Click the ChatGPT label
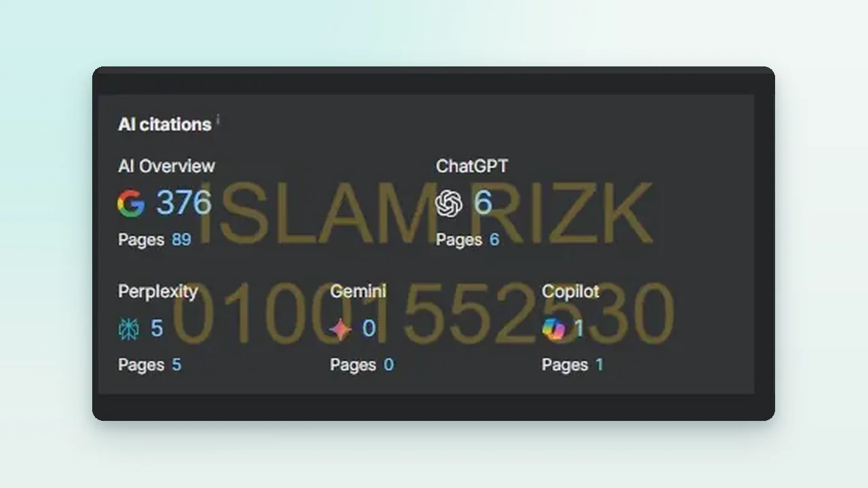 click(472, 166)
